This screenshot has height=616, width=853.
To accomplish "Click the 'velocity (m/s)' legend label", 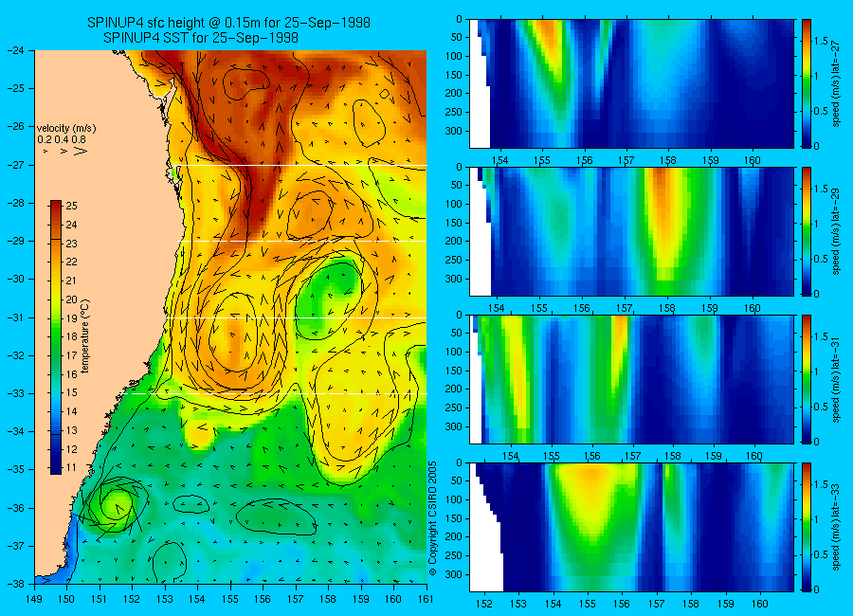I will point(66,129).
